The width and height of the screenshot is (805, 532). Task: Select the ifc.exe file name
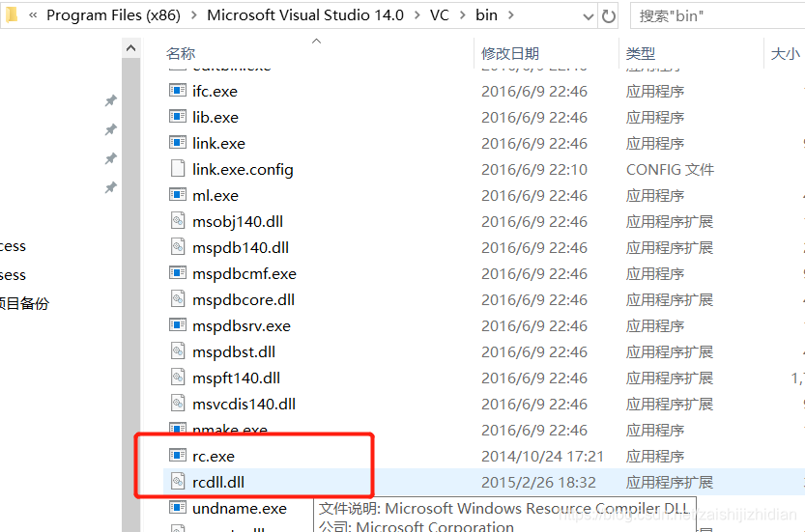pos(215,92)
